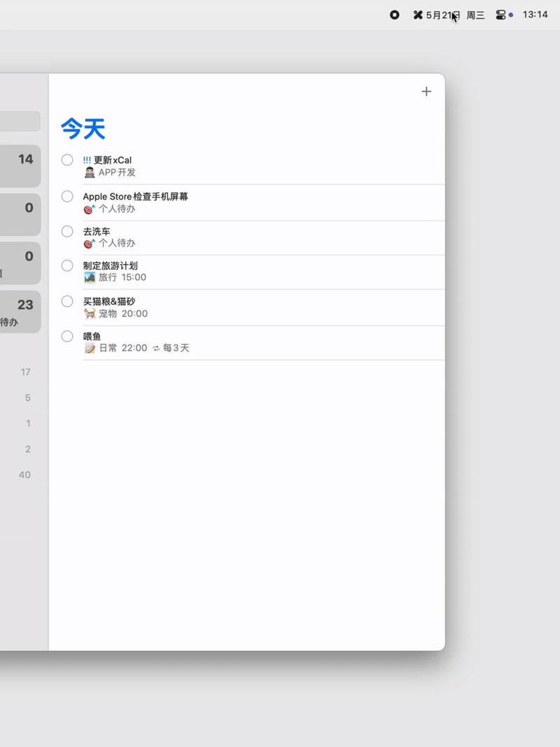The width and height of the screenshot is (560, 747).
Task: Mark 更新 xCal reminder as complete
Action: pos(67,160)
